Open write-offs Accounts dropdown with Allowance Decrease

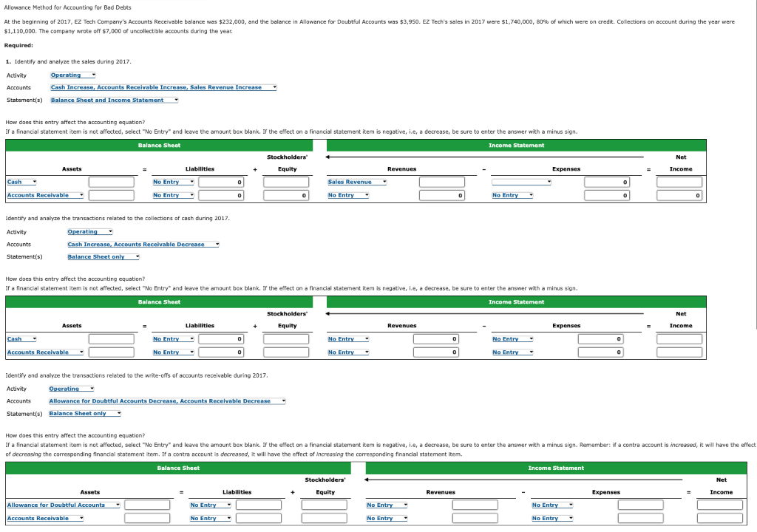tap(168, 401)
